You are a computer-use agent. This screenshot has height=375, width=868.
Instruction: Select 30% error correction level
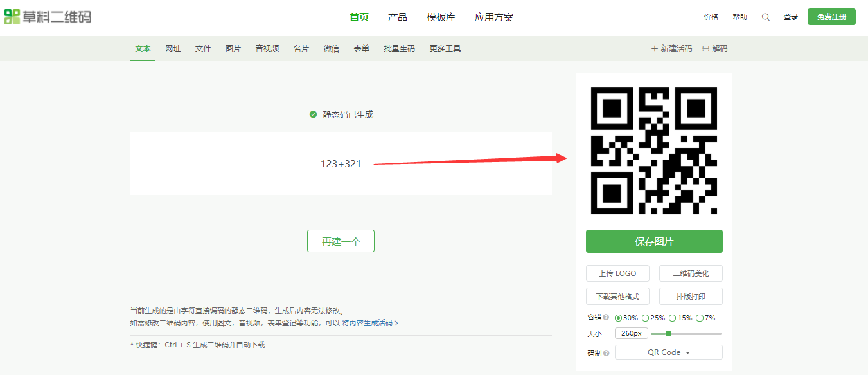(x=619, y=318)
